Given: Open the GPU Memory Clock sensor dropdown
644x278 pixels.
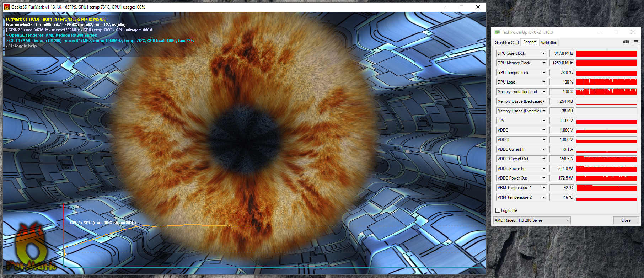Looking at the screenshot, I should click(544, 63).
